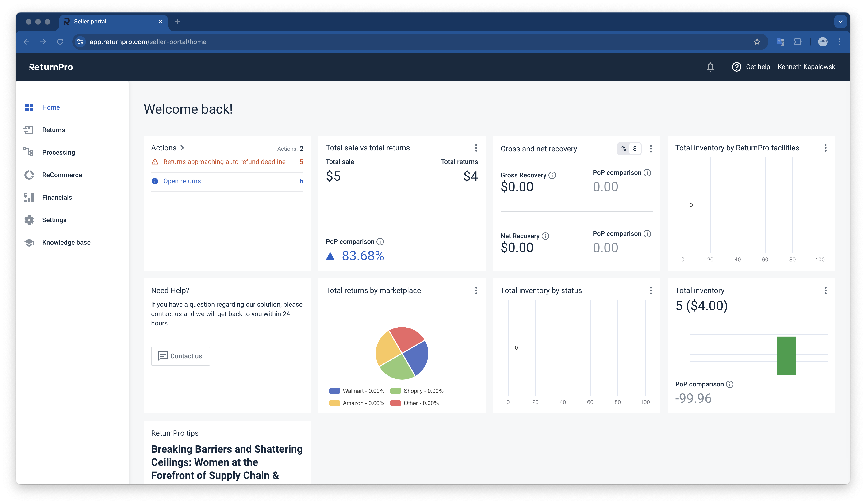866x504 pixels.
Task: Click the info tooltip next to Gross Recovery
Action: (552, 175)
